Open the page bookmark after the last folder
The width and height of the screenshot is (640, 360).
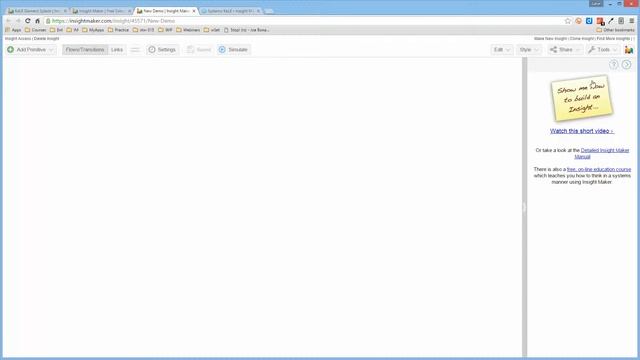point(247,30)
